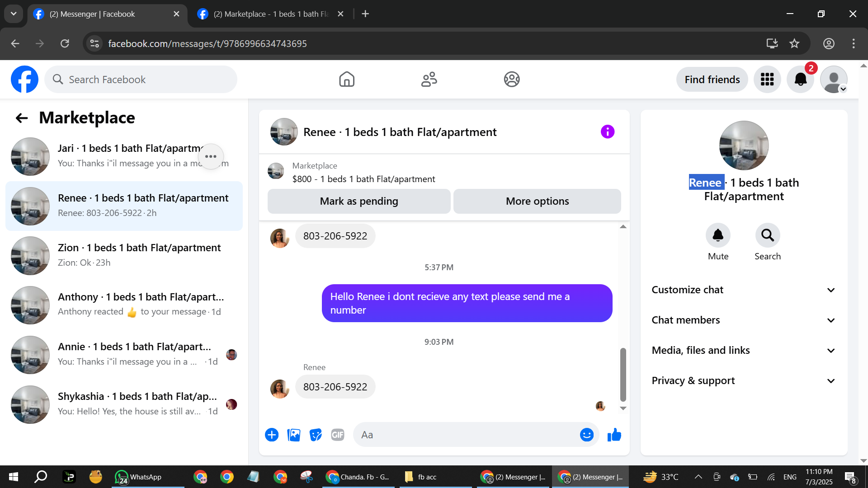This screenshot has height=488, width=868.
Task: Expand Media, files and links section
Action: [x=744, y=350]
